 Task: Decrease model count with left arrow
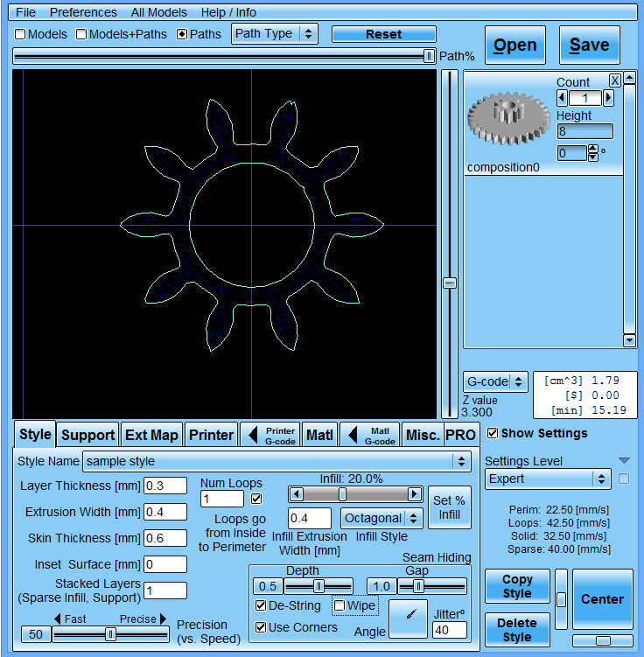[562, 98]
